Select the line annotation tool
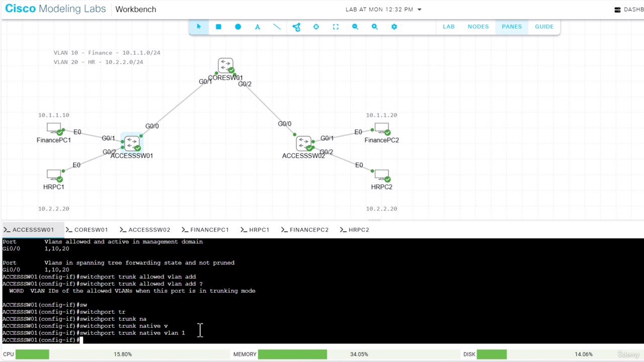 pos(277,27)
